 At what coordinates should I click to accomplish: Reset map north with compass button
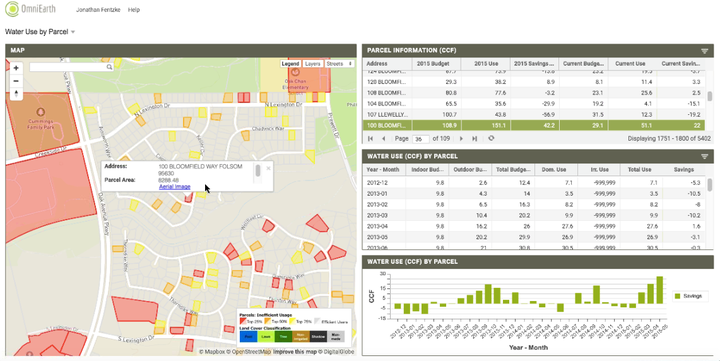click(16, 94)
